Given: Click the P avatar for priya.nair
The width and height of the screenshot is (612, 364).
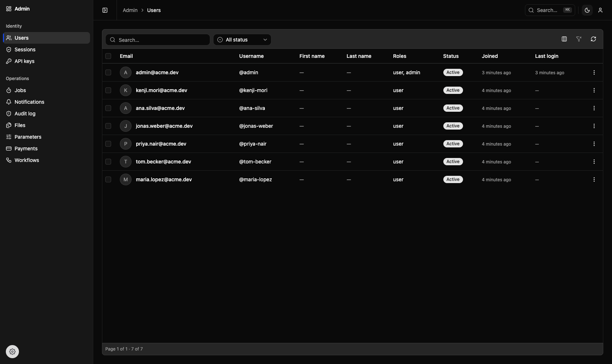Looking at the screenshot, I should [126, 144].
